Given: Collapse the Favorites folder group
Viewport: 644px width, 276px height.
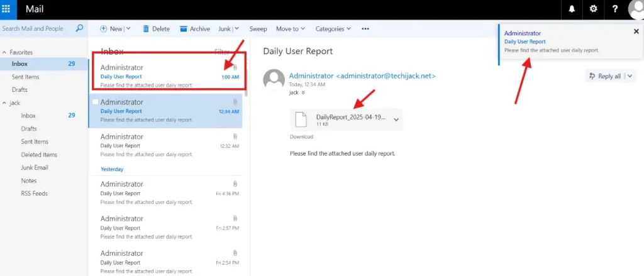Looking at the screenshot, I should click(4, 52).
